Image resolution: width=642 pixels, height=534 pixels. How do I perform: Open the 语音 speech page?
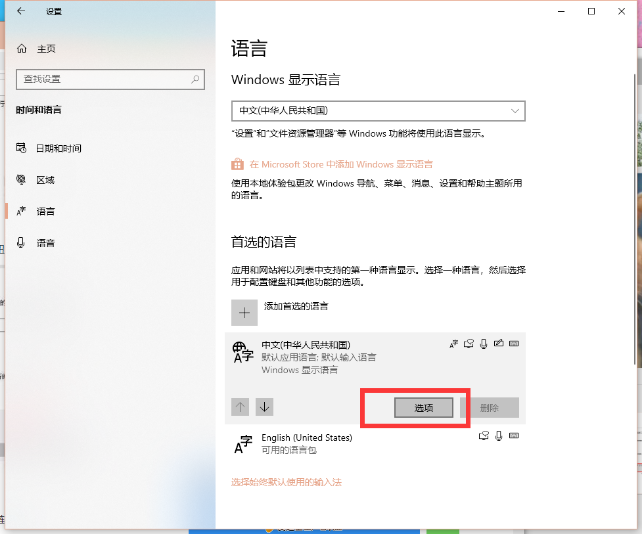tap(45, 243)
